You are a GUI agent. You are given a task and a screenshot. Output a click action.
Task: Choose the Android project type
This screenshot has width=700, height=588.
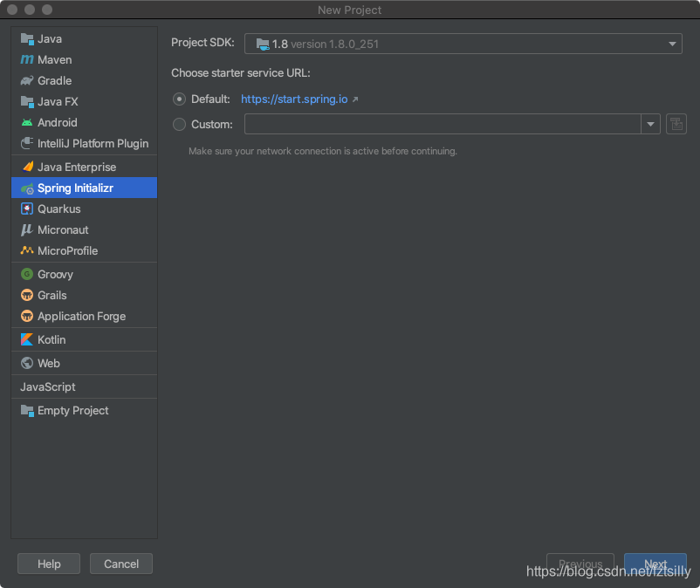tap(84, 123)
